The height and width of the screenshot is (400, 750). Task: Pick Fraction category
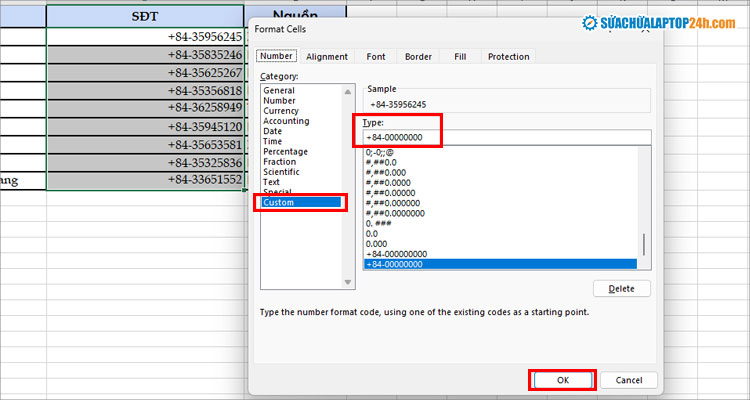tap(279, 162)
